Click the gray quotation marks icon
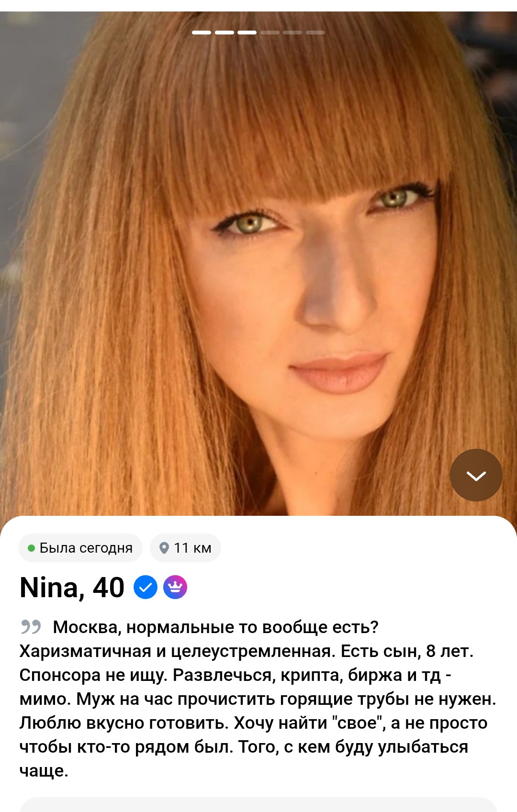Image resolution: width=517 pixels, height=812 pixels. [31, 626]
